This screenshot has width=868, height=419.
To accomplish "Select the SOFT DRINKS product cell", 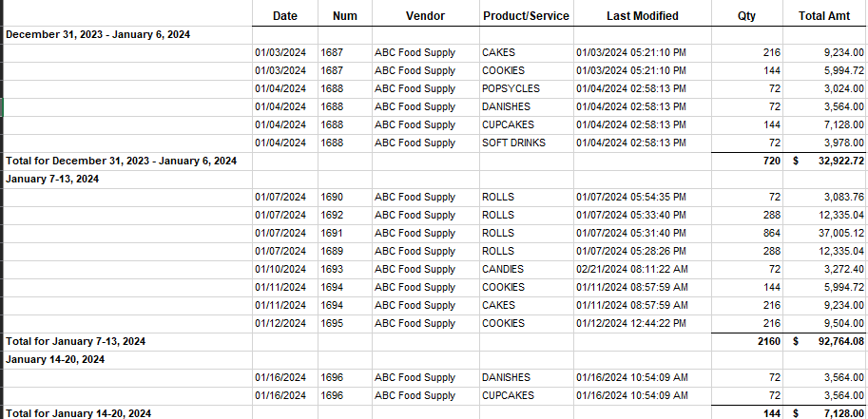I will (x=514, y=143).
